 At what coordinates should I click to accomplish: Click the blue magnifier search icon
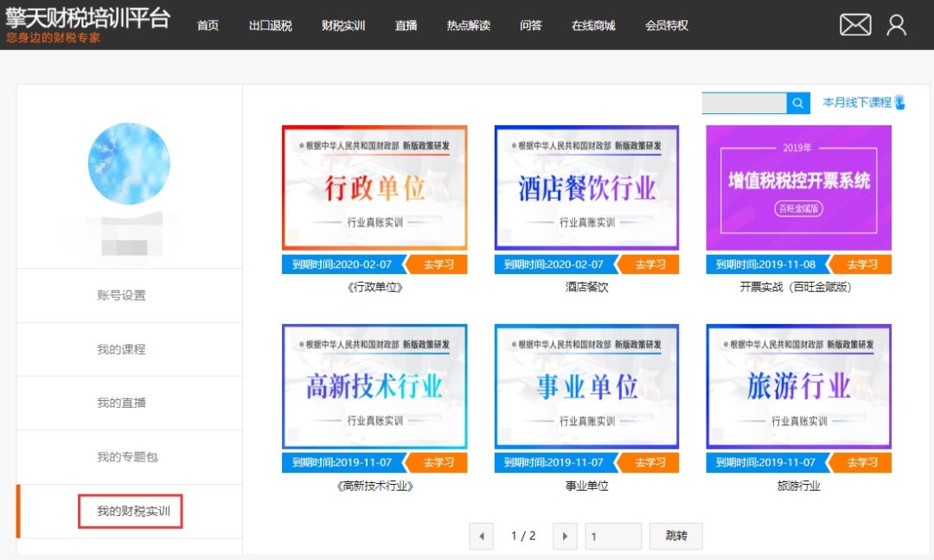797,103
